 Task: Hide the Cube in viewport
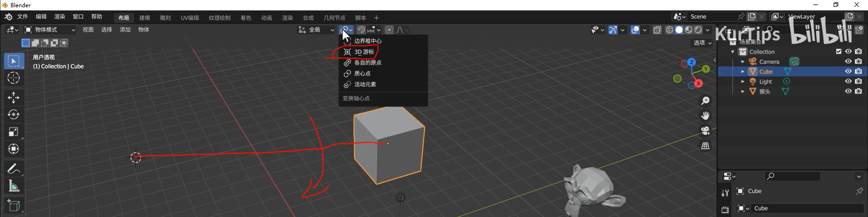pos(848,71)
